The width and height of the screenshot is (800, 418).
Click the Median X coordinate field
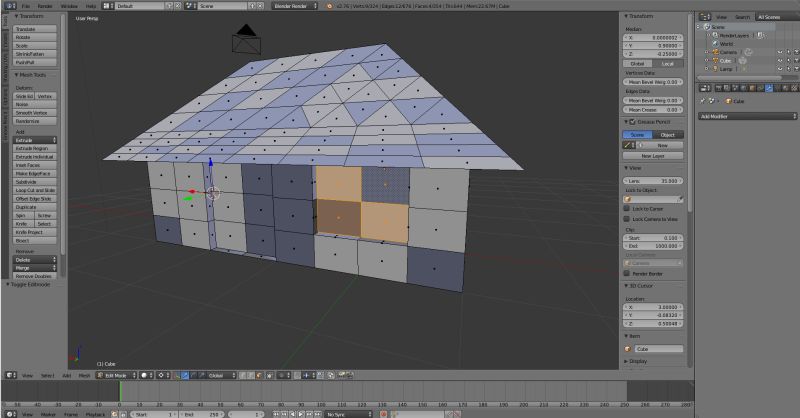[653, 37]
